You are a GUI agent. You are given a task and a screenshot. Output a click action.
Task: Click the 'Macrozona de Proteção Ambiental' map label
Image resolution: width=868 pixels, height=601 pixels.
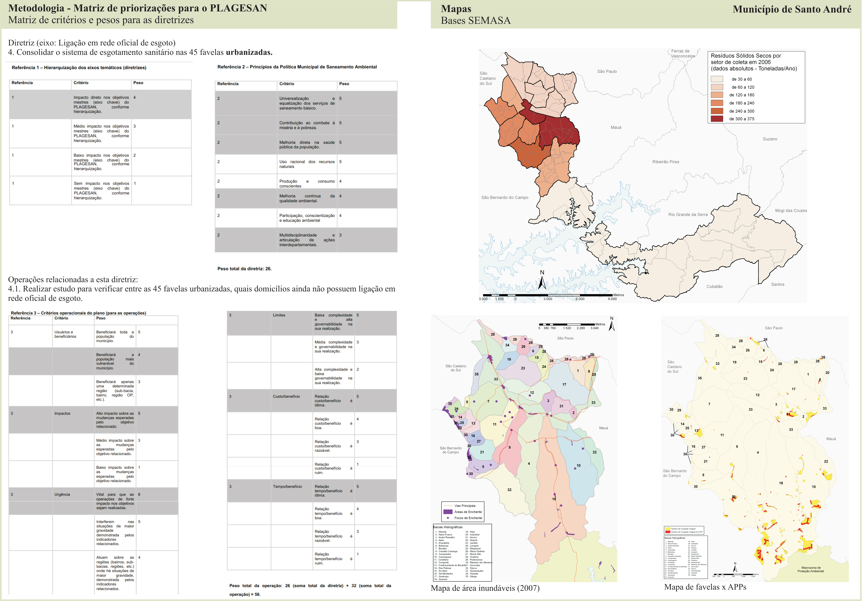pyautogui.click(x=810, y=569)
